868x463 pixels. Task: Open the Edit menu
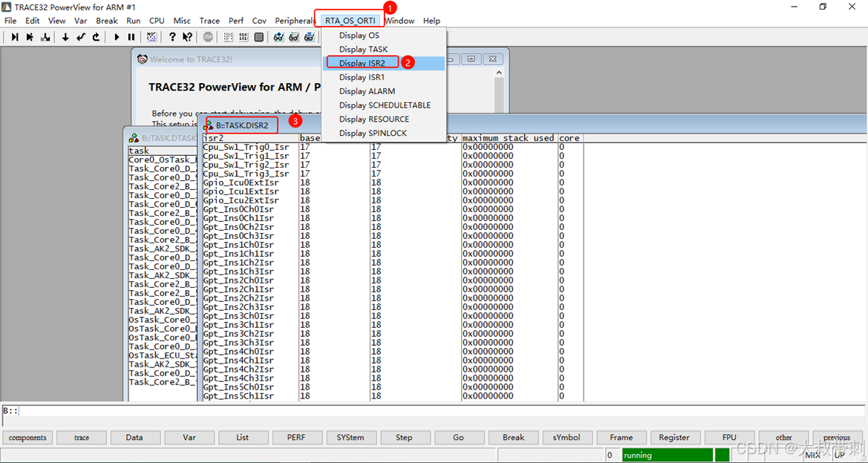[x=33, y=21]
